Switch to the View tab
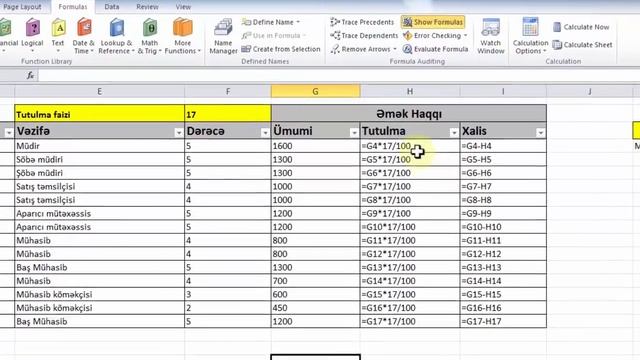Viewport: 640px width, 360px height. (x=183, y=7)
